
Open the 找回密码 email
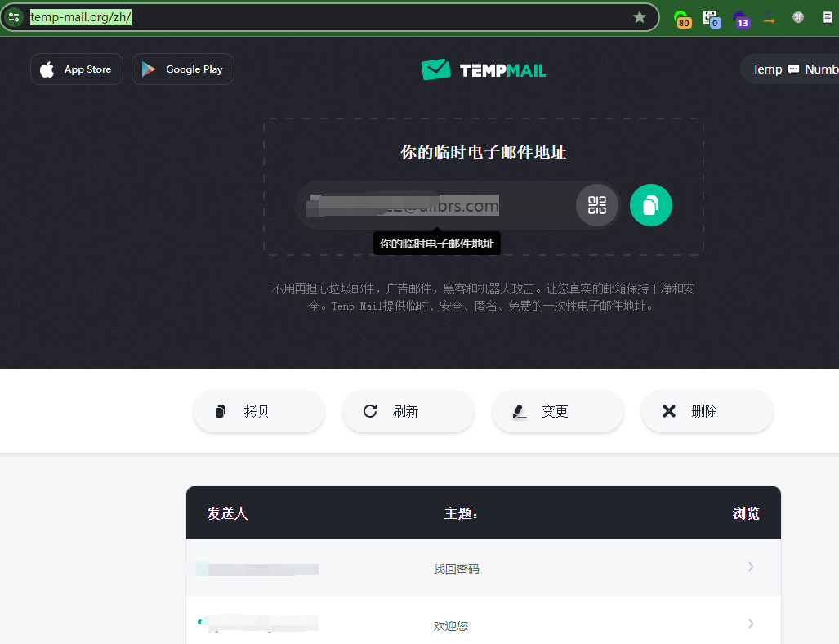click(x=483, y=568)
